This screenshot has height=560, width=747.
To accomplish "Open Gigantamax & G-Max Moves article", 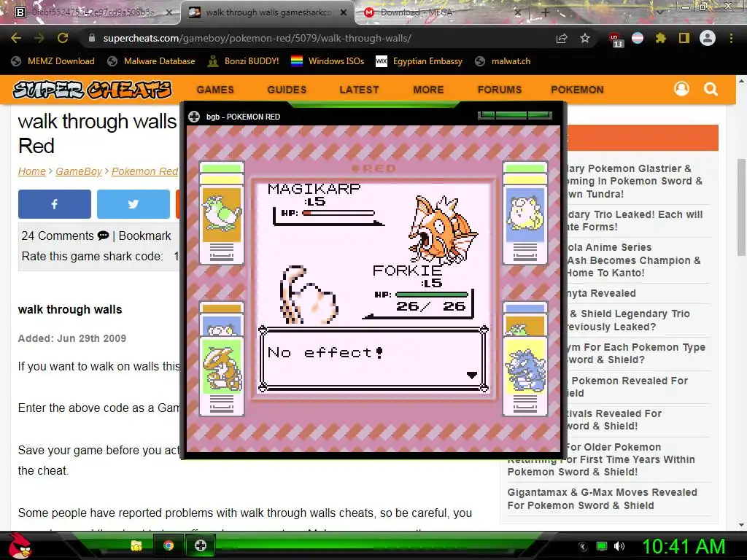I will tap(602, 499).
